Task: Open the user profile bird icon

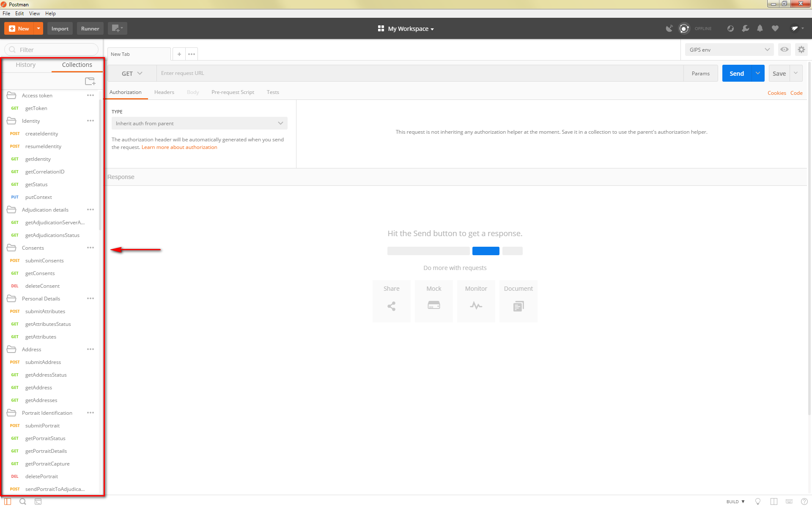Action: tap(797, 28)
